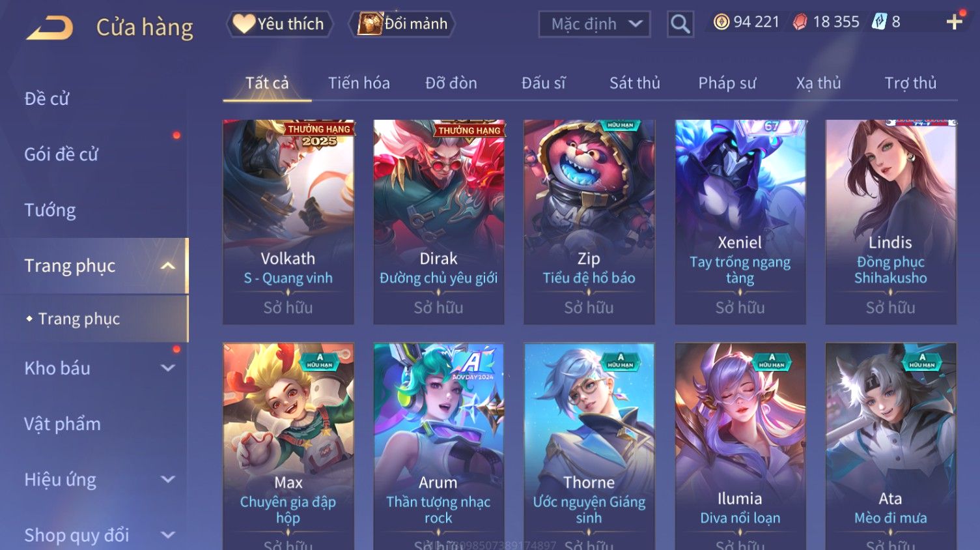Expand the Hiệu ứng sidebar section

point(168,480)
